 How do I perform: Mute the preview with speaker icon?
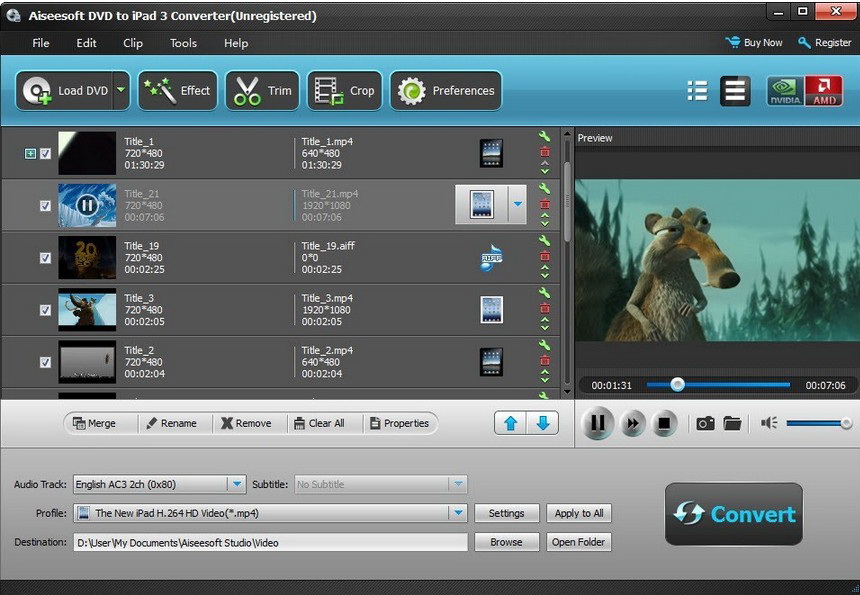tap(768, 423)
